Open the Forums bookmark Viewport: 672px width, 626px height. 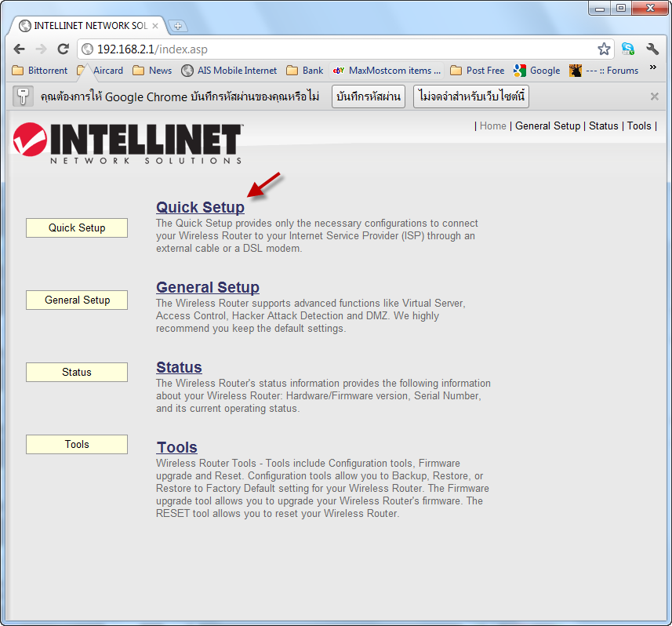(x=604, y=71)
